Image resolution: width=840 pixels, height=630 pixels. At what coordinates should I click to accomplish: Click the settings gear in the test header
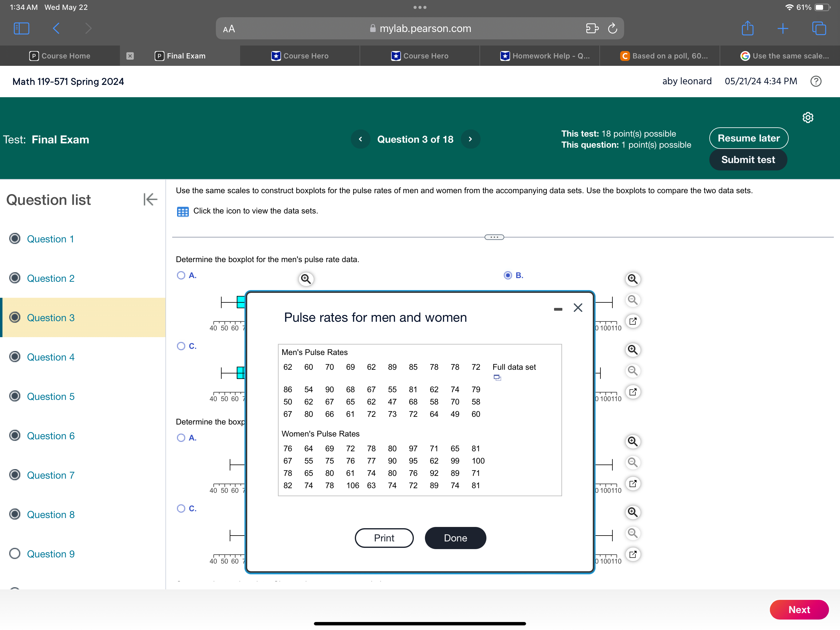click(808, 118)
